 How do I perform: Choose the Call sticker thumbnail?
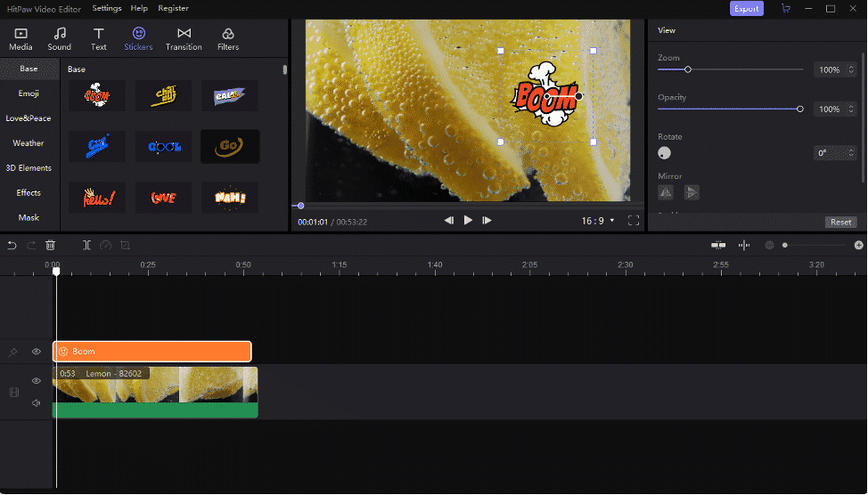(230, 95)
